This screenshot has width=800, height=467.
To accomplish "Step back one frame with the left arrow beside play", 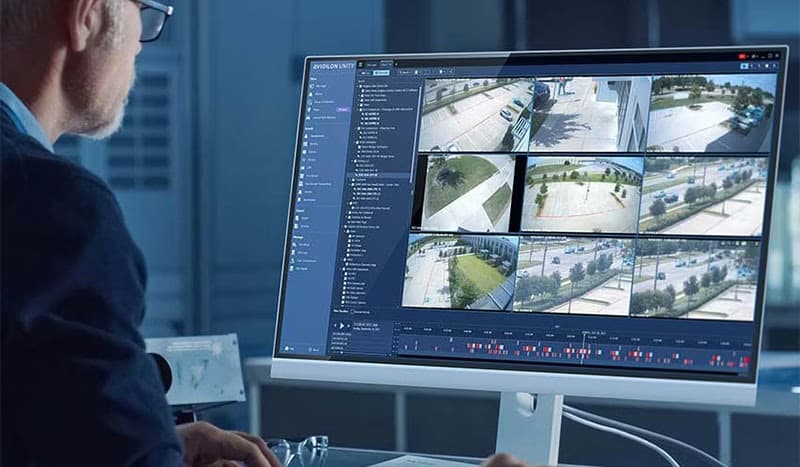I will pos(335,325).
